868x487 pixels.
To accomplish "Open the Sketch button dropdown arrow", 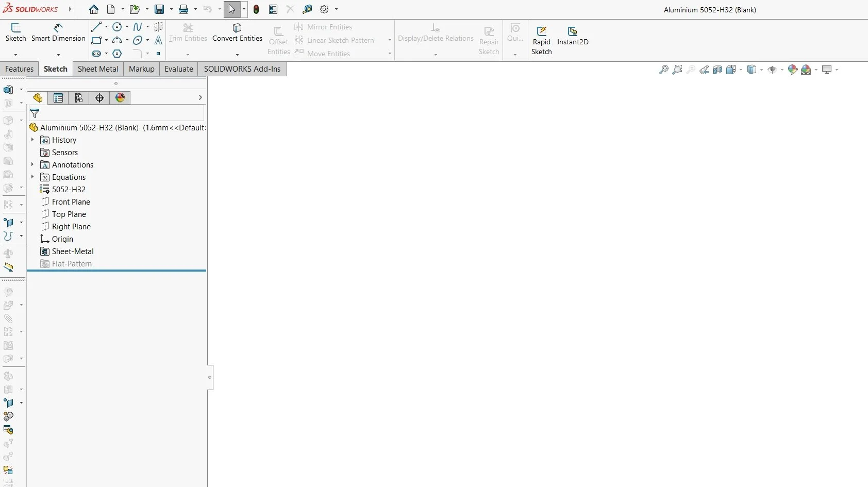I will (x=15, y=55).
